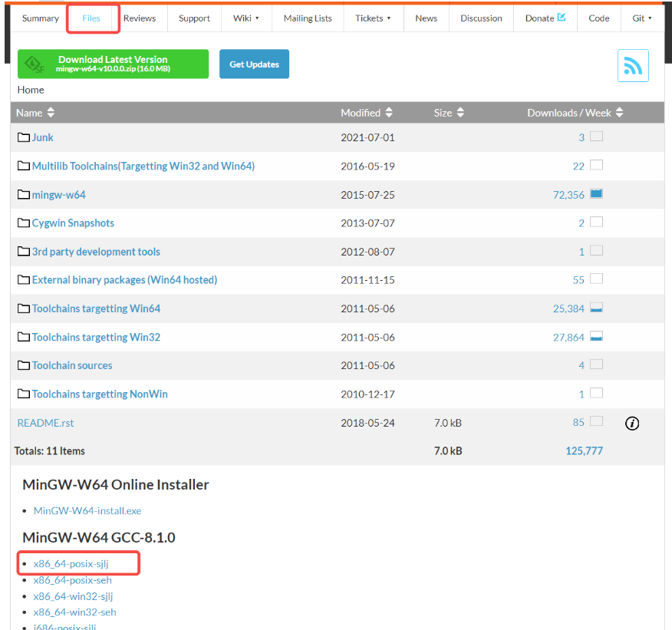Click the 25,384 downloads count link
The height and width of the screenshot is (630, 672).
(568, 309)
